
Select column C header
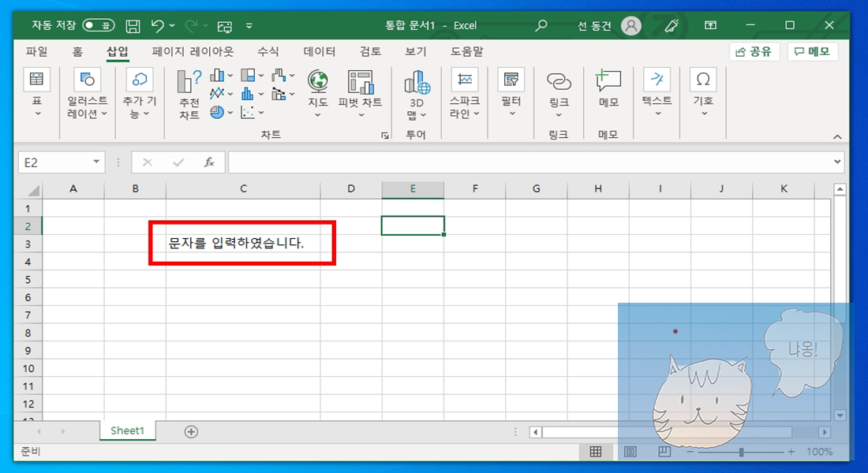click(x=243, y=189)
